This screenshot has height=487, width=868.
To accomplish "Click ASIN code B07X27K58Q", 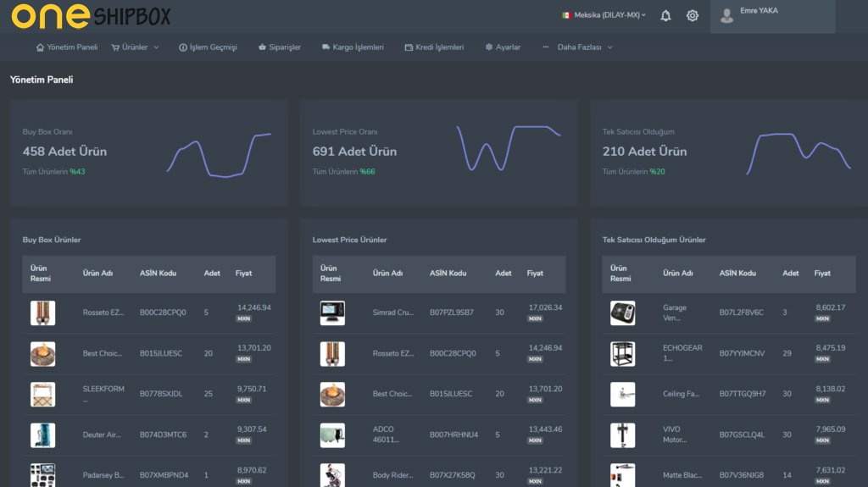I will 453,475.
